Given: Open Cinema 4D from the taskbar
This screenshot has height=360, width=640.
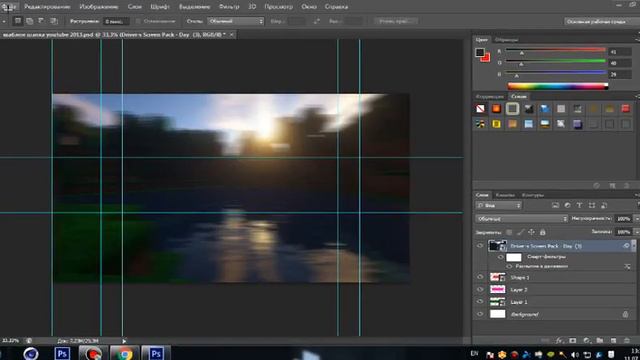Looking at the screenshot, I should [31, 353].
